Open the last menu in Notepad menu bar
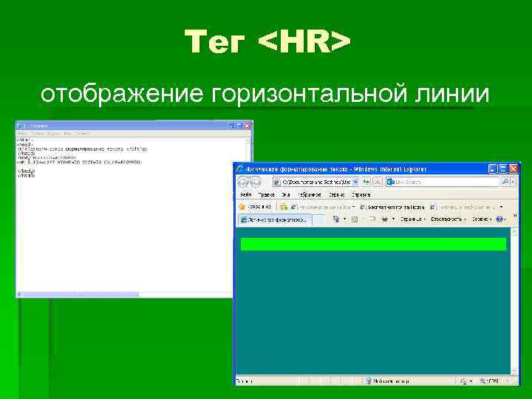532x399 pixels. click(82, 134)
